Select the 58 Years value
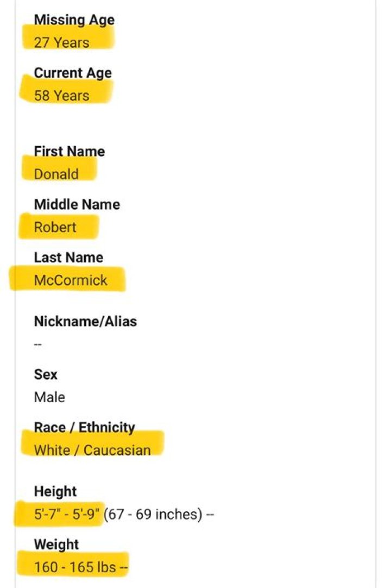Screen dimensions: 391x588 point(61,96)
